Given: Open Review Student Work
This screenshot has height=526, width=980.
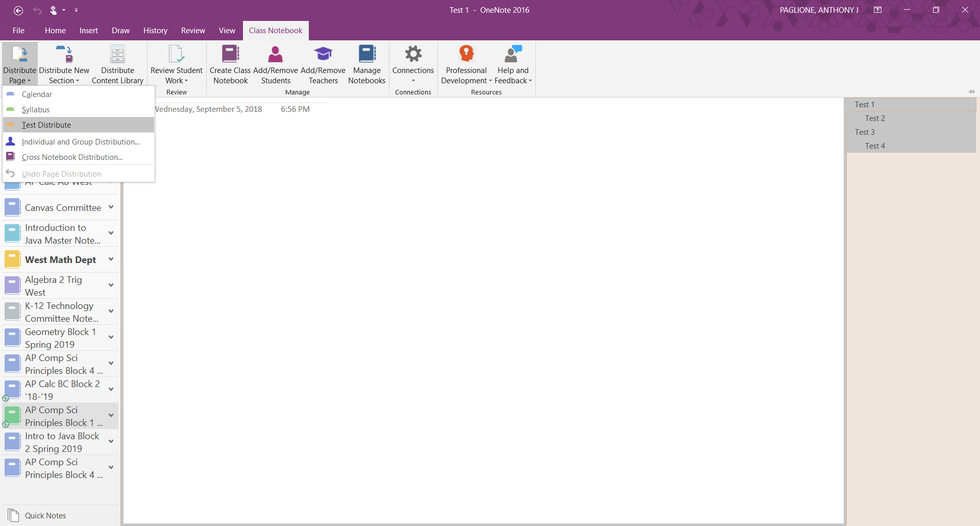Looking at the screenshot, I should (x=177, y=64).
